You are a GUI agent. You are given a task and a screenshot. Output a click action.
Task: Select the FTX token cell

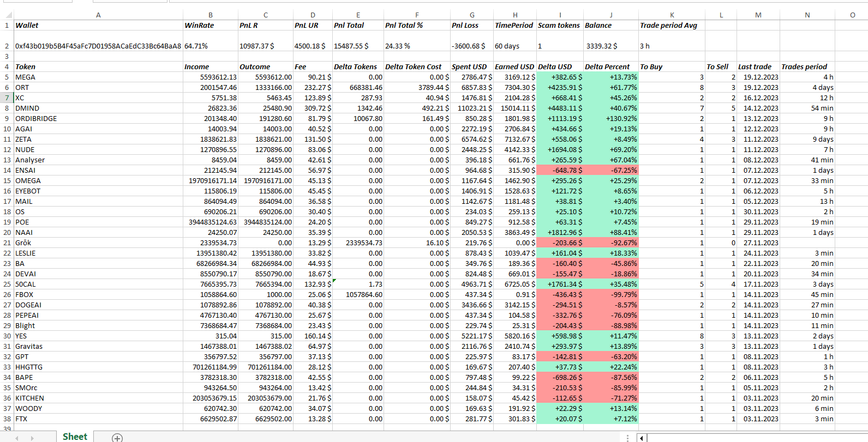coord(98,419)
